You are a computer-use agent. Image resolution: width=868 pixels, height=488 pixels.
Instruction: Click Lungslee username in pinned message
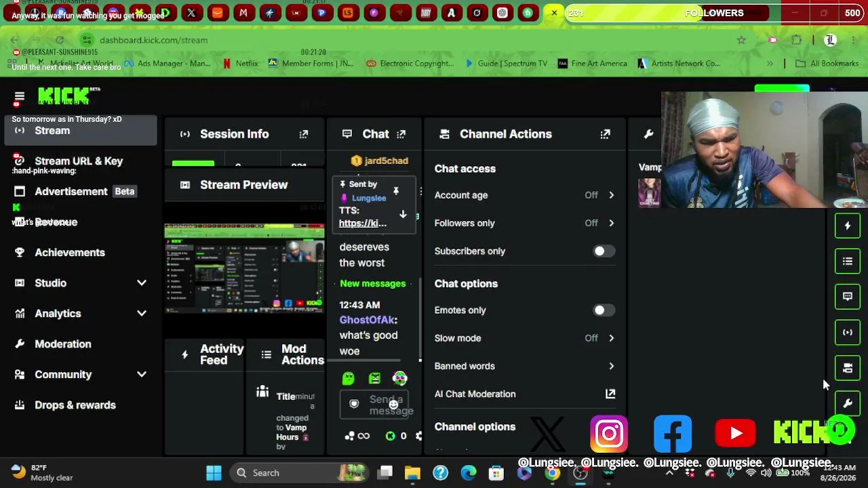(369, 198)
